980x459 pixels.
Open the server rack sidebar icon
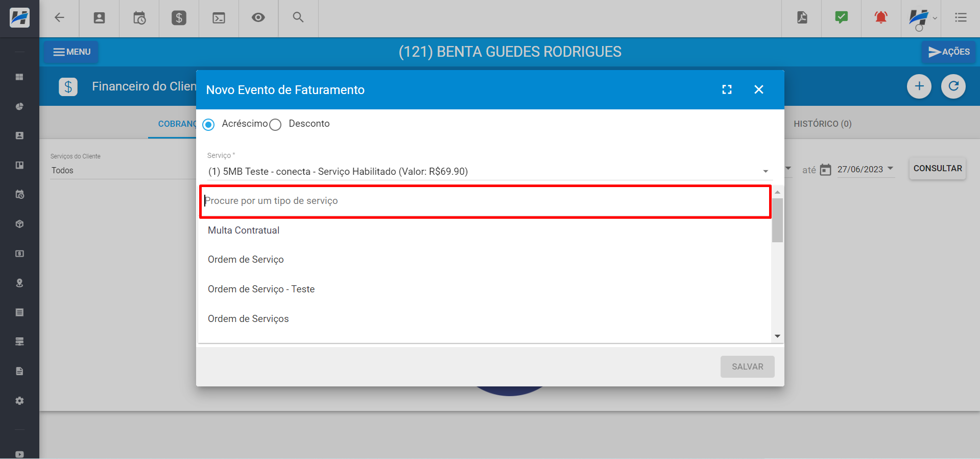(19, 341)
